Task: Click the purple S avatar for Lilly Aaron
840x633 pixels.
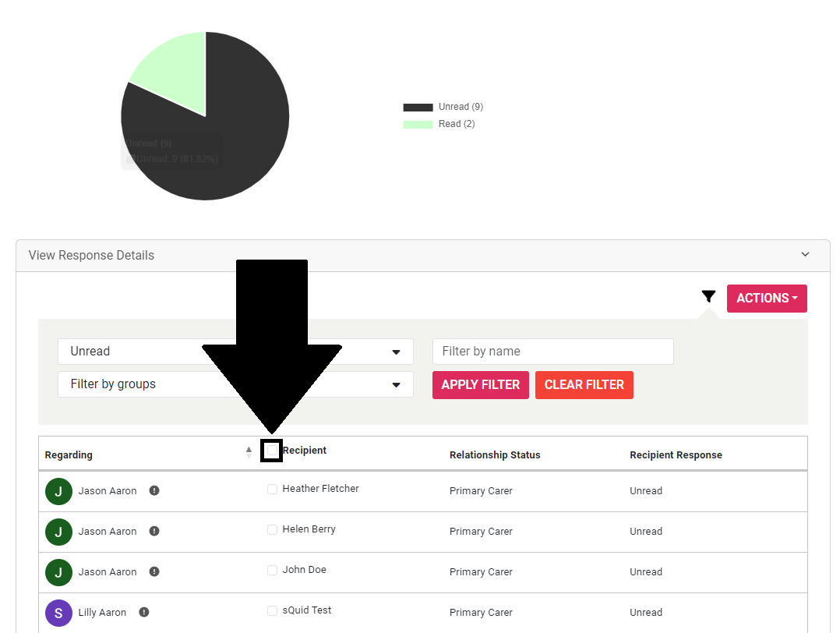Action: pos(58,613)
